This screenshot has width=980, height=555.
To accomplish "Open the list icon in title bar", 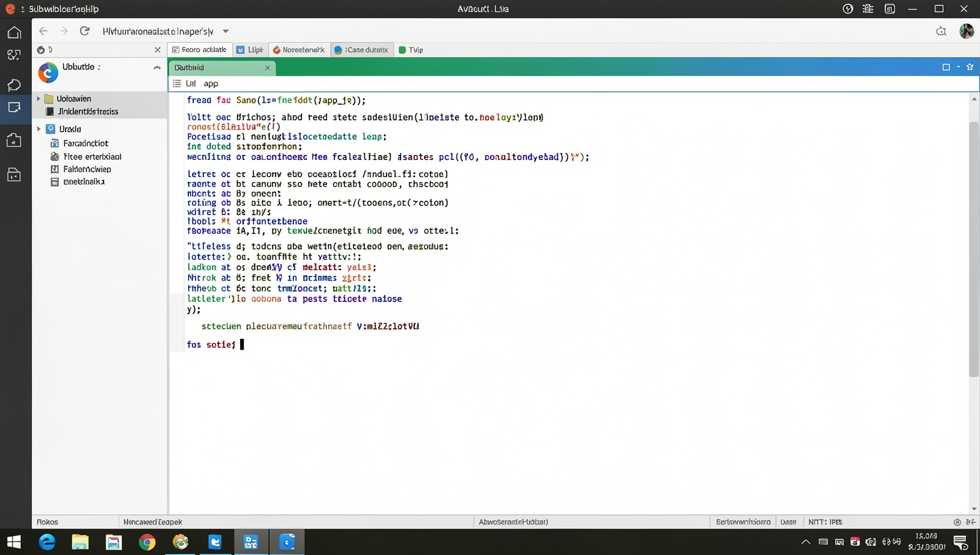I will (x=868, y=9).
